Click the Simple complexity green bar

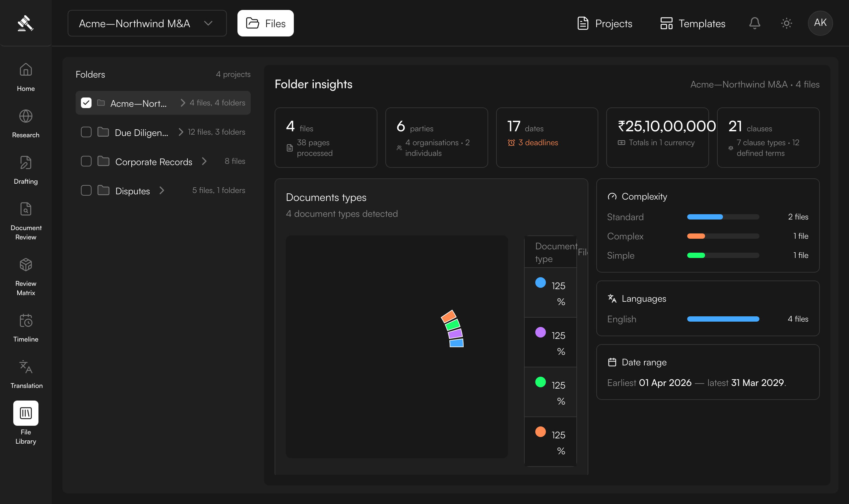(x=696, y=255)
